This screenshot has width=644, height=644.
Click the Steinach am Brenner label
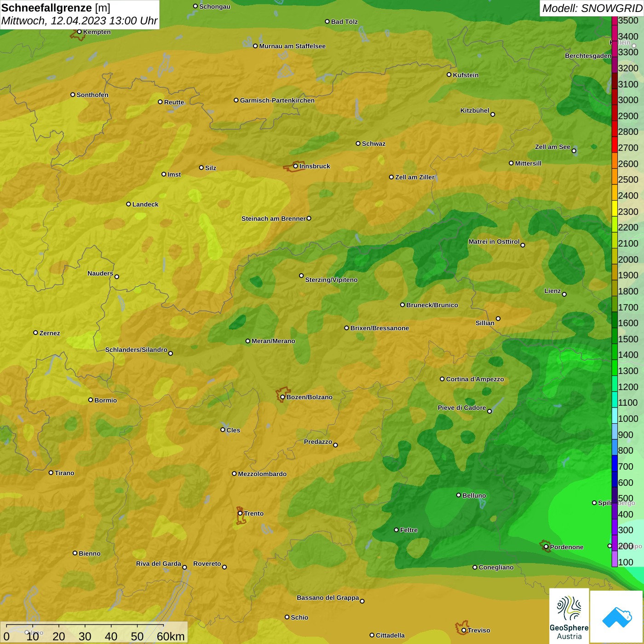point(273,218)
